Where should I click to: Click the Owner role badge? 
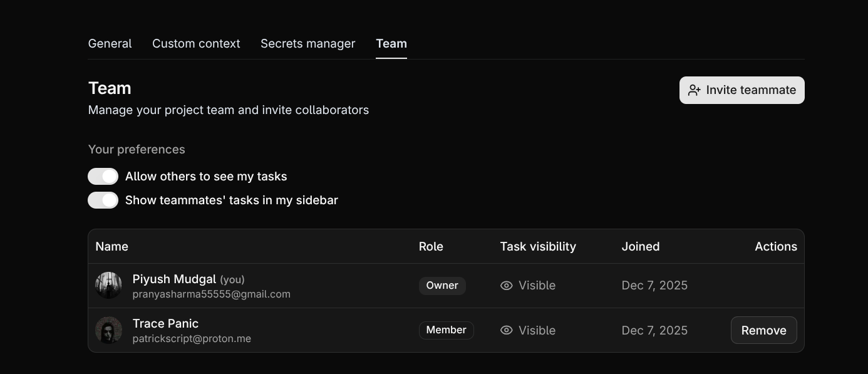442,285
